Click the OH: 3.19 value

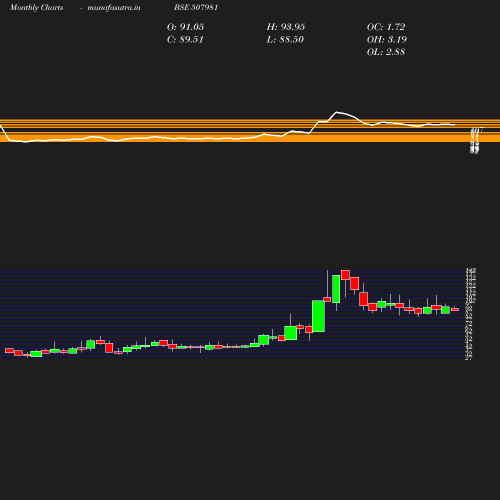387,39
